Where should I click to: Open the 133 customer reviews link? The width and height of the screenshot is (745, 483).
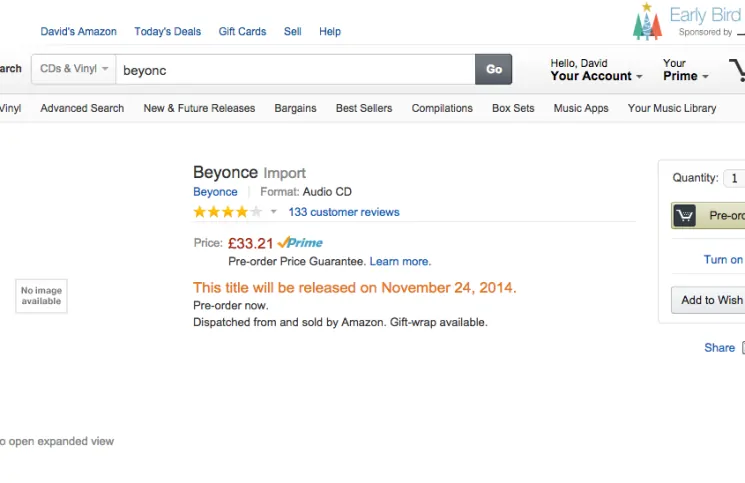click(343, 212)
